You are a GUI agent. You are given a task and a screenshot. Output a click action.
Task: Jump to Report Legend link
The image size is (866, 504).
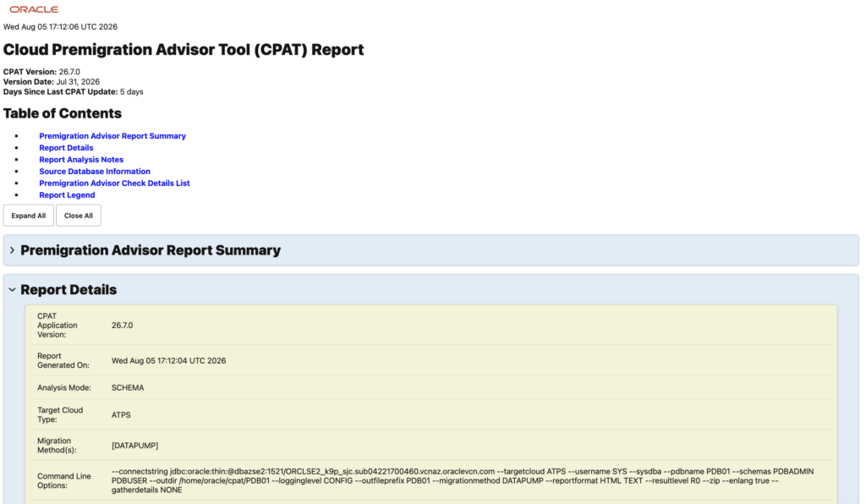click(67, 194)
